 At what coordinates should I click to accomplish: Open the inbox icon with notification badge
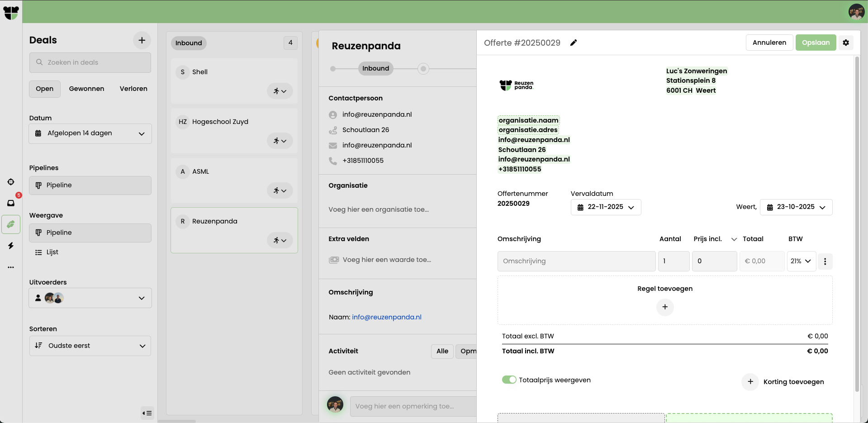[11, 203]
